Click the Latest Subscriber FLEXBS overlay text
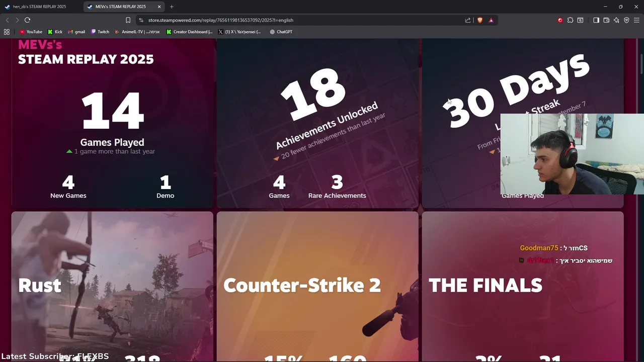The width and height of the screenshot is (644, 362). tap(55, 356)
